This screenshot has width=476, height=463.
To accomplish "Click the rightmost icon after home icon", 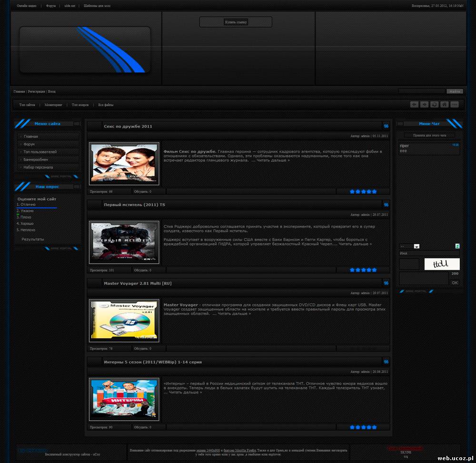I will (x=455, y=105).
